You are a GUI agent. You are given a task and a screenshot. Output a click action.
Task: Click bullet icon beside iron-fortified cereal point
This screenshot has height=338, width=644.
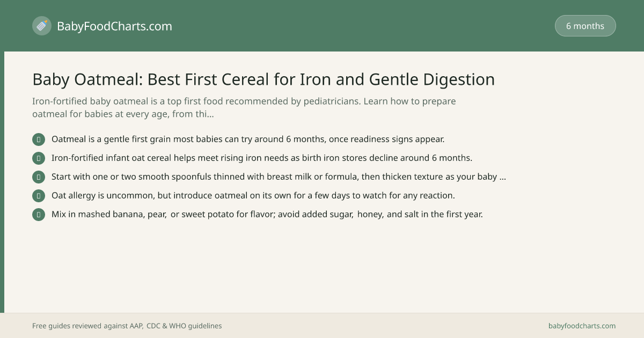click(x=39, y=158)
